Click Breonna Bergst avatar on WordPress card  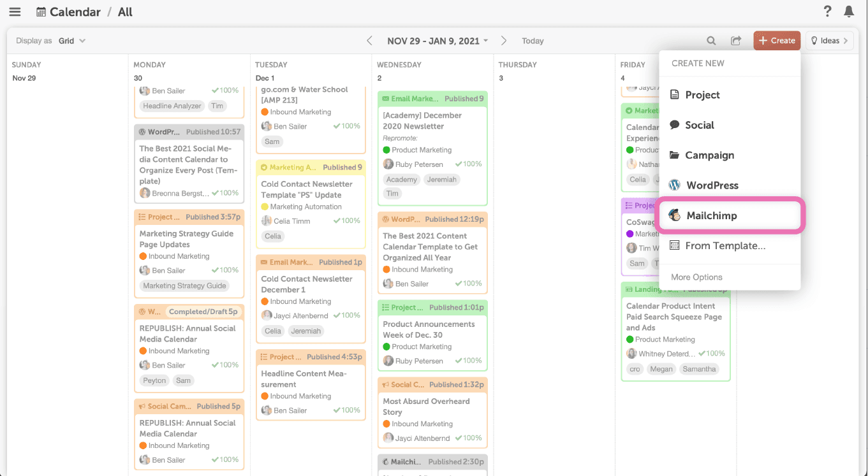[x=144, y=193]
